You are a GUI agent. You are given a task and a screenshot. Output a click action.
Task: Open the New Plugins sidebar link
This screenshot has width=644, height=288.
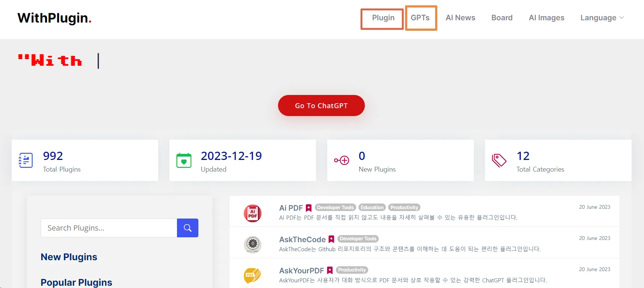[x=69, y=257]
